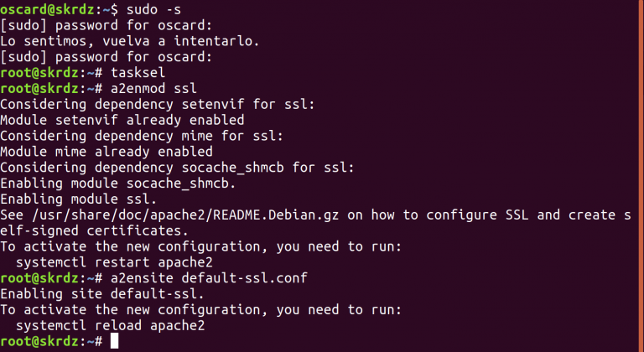Click the 'Considering dependency socache_shmcb for ssl:' line
The image size is (644, 352).
[x=177, y=168]
